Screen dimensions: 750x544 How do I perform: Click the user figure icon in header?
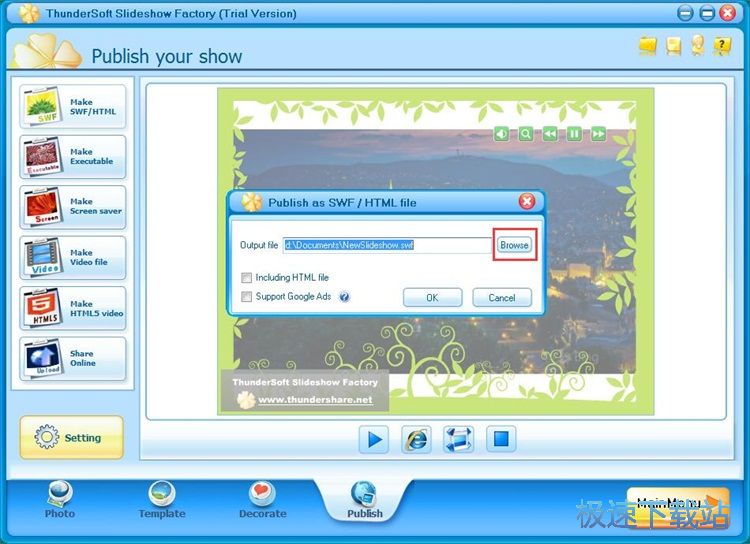tap(697, 45)
